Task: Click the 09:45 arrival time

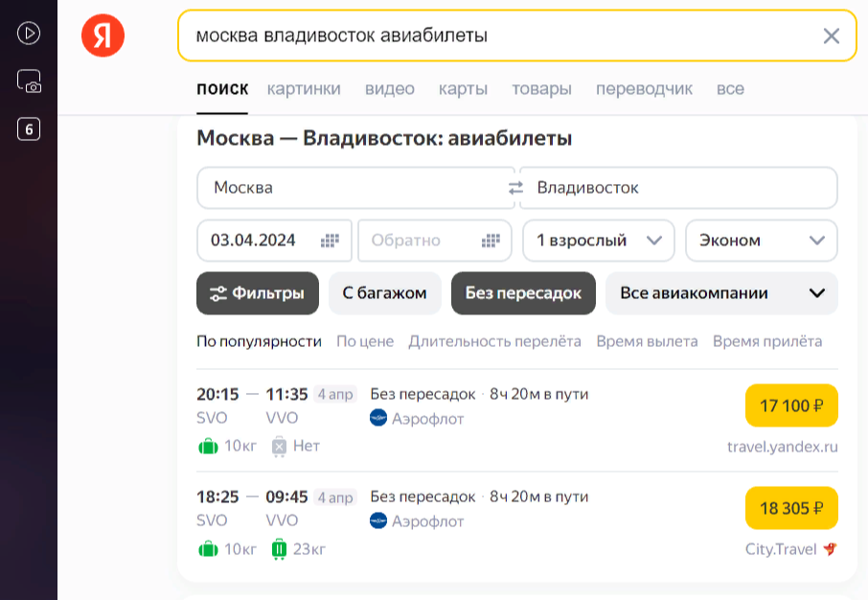Action: [286, 496]
